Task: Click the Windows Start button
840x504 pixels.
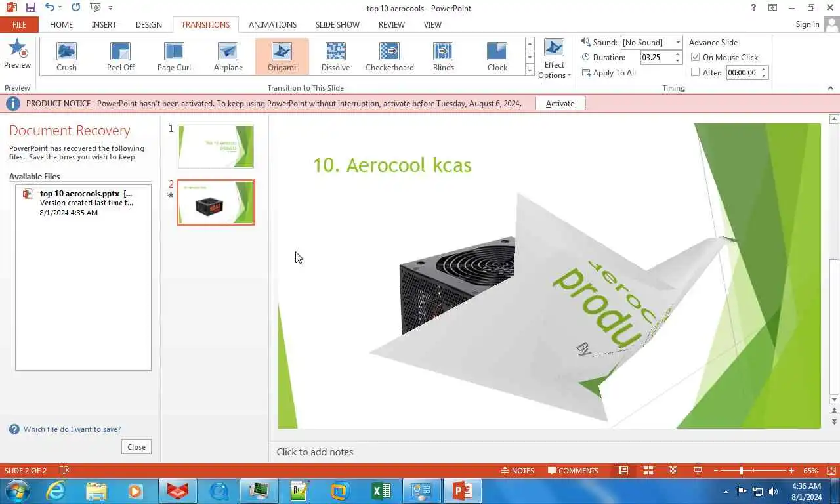Action: tap(16, 491)
